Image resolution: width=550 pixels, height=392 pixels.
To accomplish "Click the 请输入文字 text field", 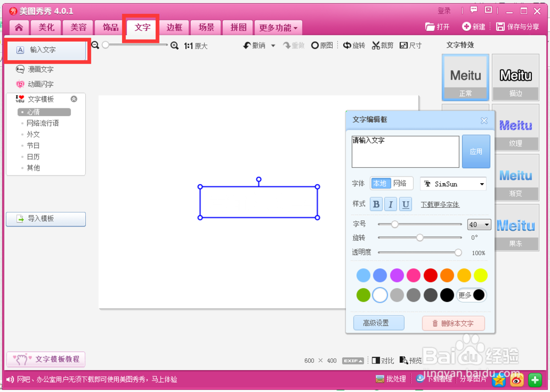I will pos(405,152).
